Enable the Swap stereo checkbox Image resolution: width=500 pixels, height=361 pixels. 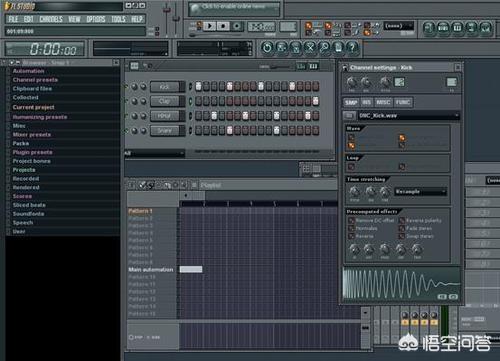coord(402,236)
